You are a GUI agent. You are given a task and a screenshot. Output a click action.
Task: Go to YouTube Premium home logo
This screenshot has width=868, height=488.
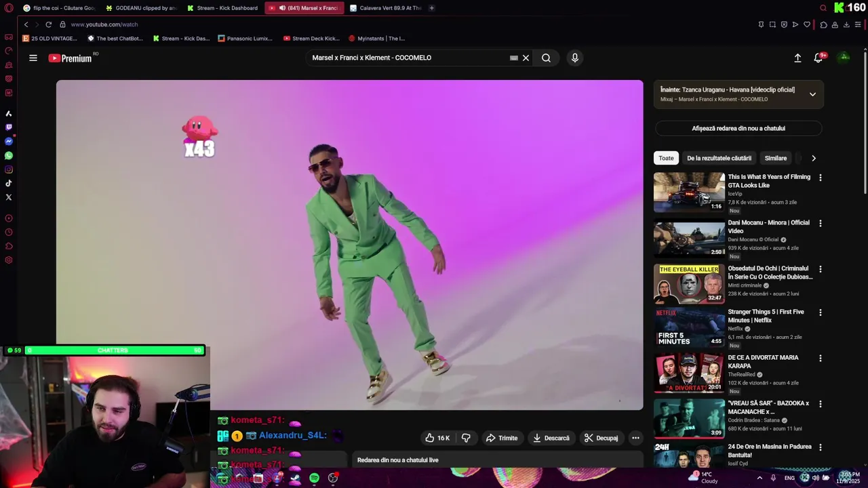click(x=70, y=58)
